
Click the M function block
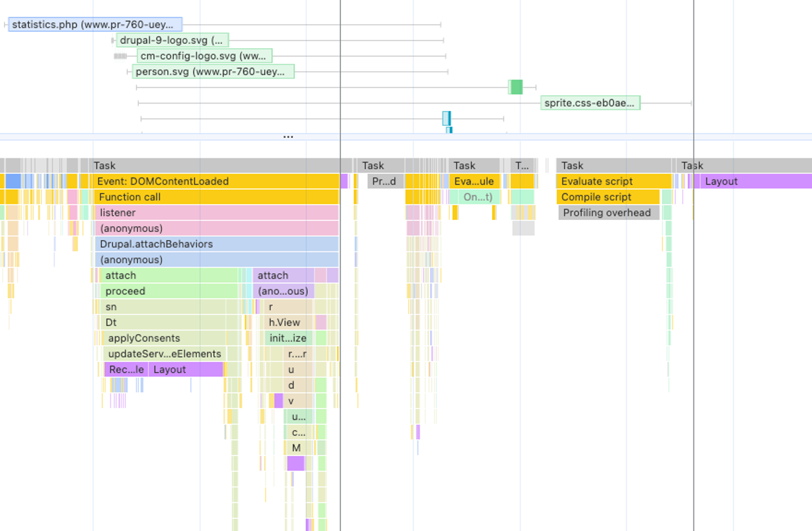tap(298, 448)
